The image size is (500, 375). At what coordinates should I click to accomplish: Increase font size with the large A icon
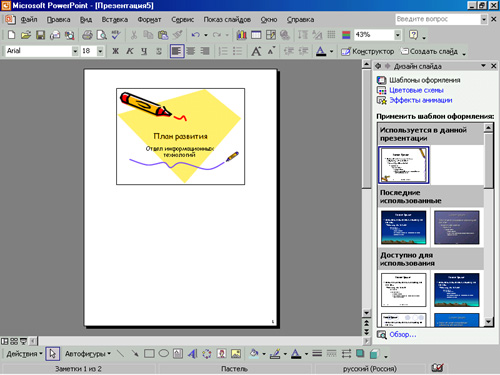click(x=256, y=51)
